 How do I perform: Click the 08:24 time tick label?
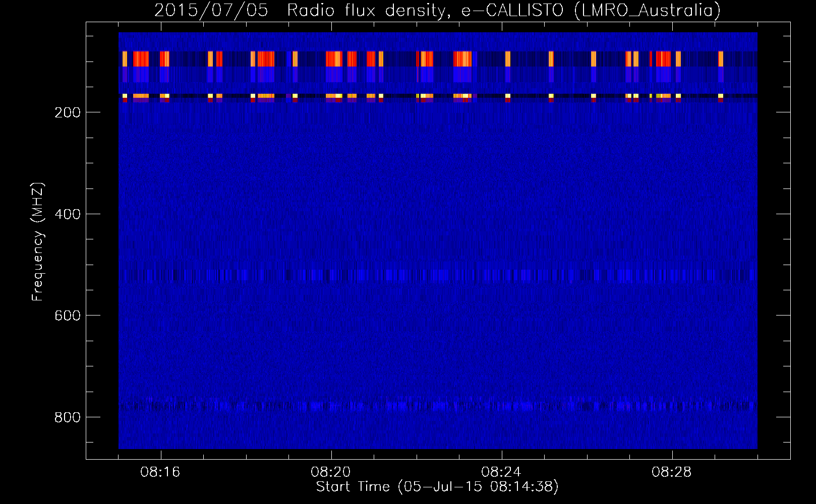tap(501, 472)
